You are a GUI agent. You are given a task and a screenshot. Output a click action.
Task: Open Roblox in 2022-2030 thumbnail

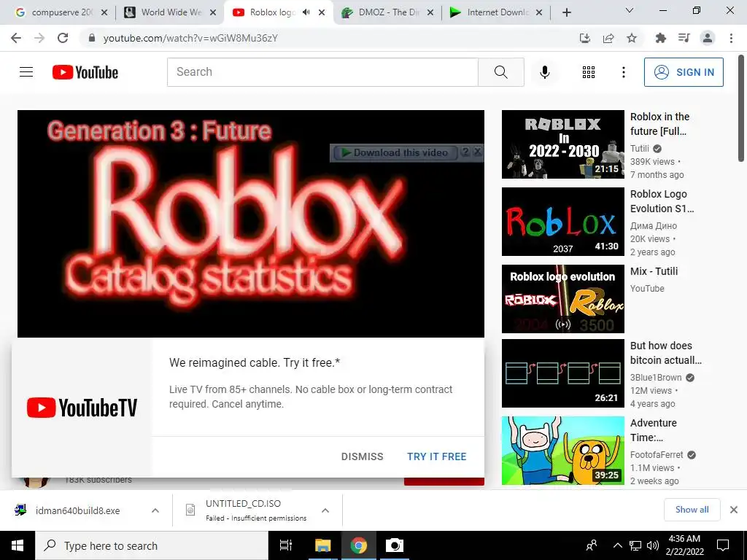562,144
